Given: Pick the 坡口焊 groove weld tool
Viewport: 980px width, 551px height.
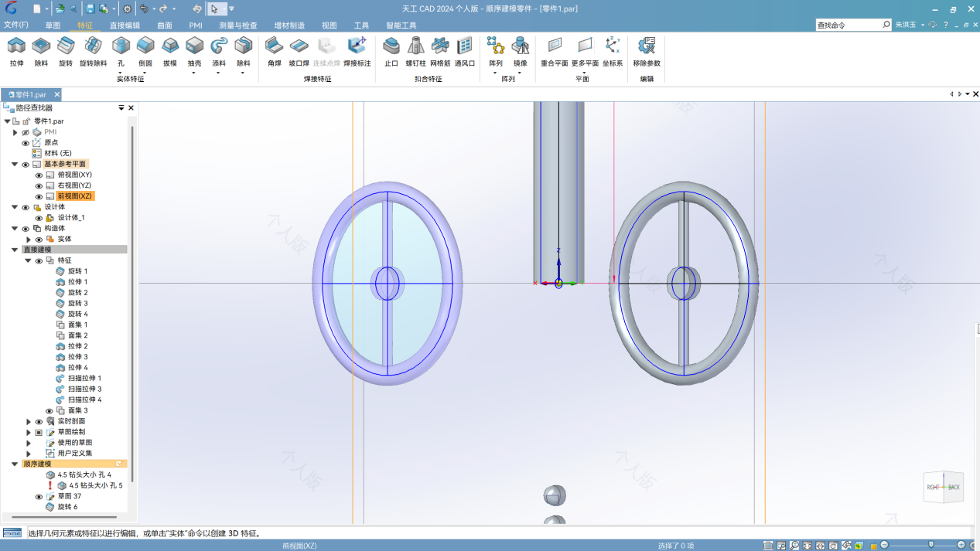Looking at the screenshot, I should click(x=299, y=51).
